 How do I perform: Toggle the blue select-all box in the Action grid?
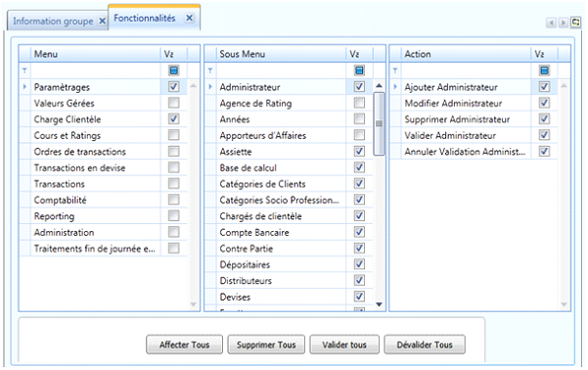coord(544,70)
